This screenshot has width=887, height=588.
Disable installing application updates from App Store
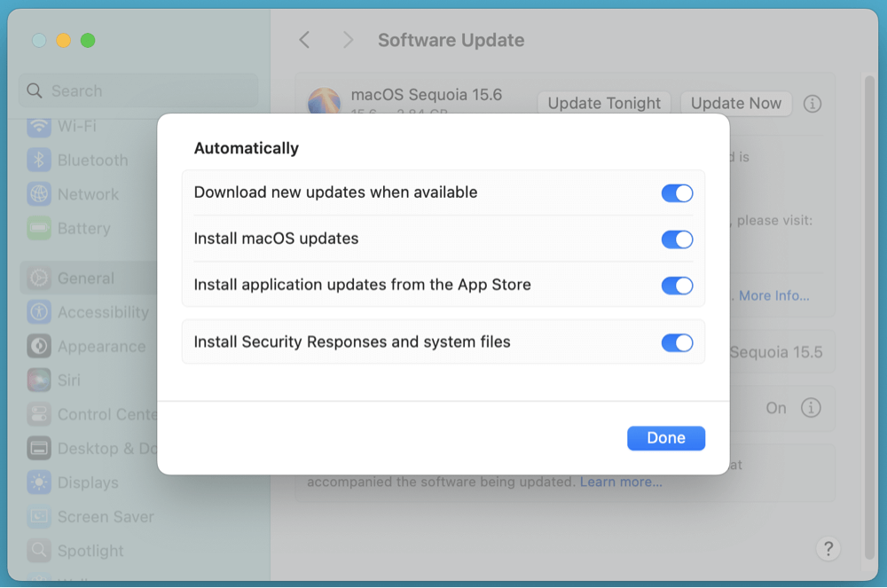point(677,286)
